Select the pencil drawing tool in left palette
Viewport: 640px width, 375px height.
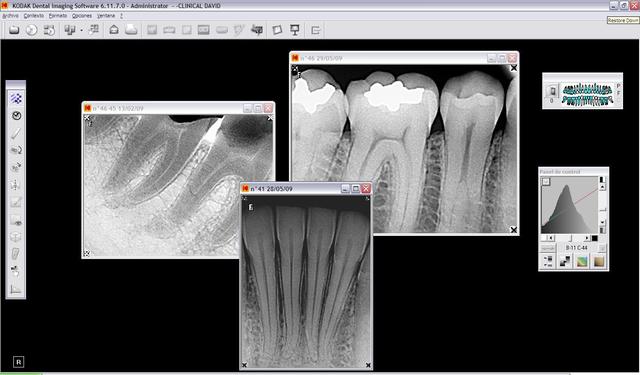pos(16,133)
